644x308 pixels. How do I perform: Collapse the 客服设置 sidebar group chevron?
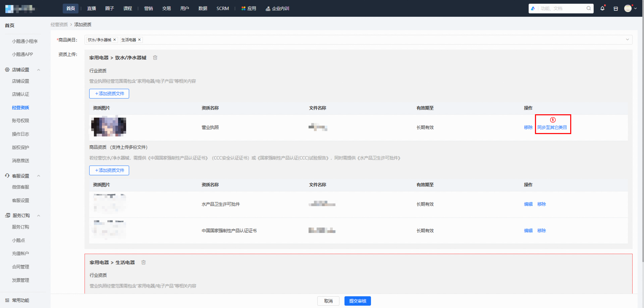(38, 176)
